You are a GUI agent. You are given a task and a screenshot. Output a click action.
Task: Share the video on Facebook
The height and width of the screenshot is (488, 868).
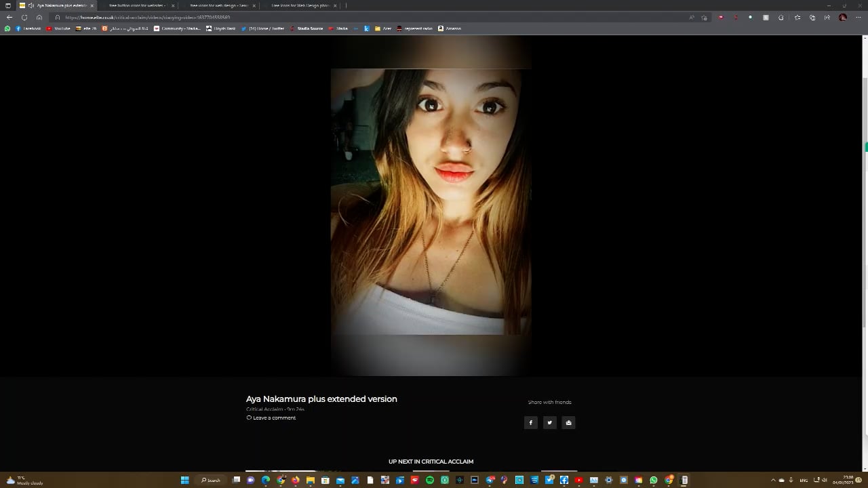[530, 422]
